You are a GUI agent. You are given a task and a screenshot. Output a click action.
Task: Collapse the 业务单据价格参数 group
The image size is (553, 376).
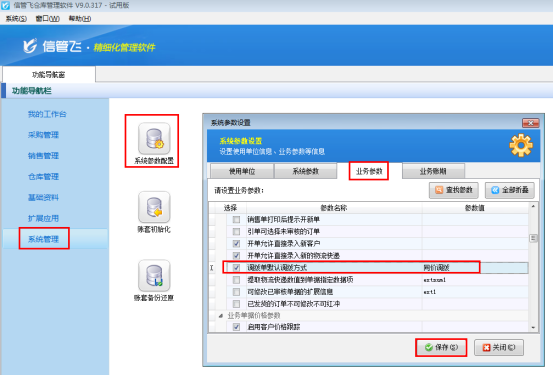click(221, 316)
